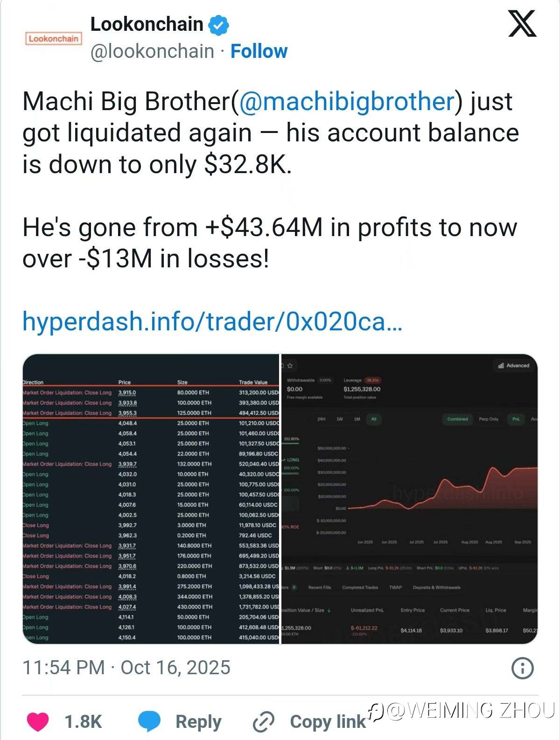Click the Lookonchain profile avatar
560x740 pixels.
pyautogui.click(x=53, y=38)
